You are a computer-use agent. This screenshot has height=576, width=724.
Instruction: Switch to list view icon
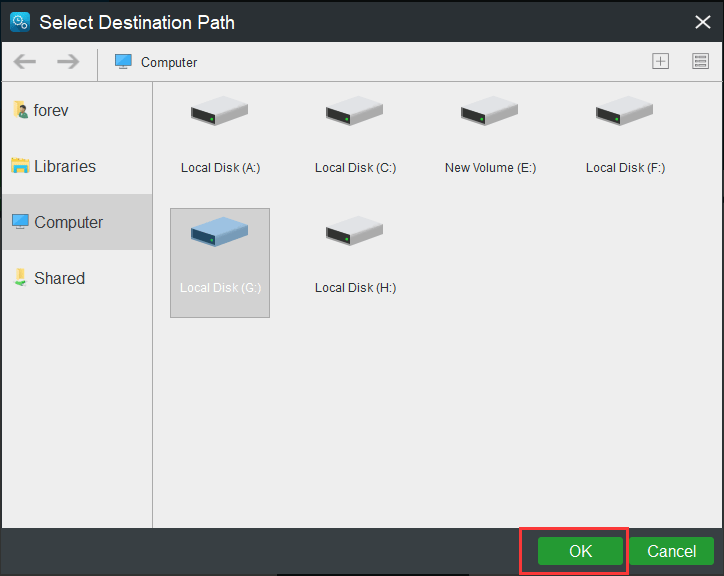(700, 61)
